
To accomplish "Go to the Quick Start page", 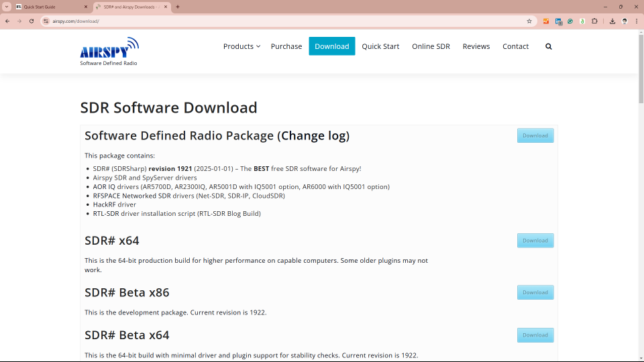I will (380, 46).
